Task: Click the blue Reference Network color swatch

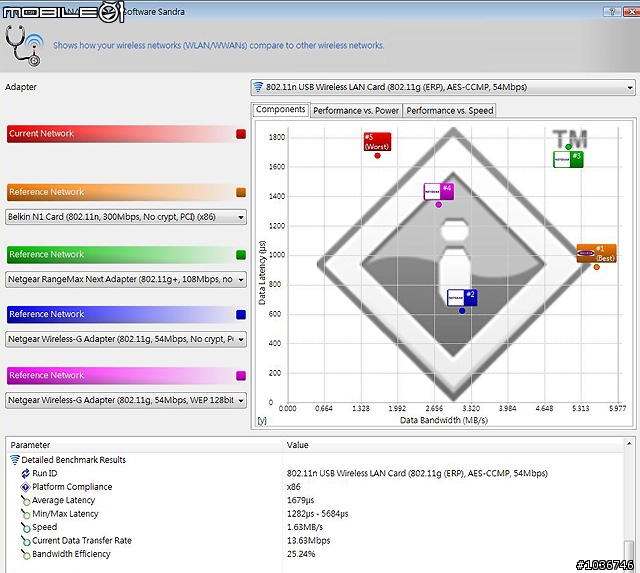Action: coord(241,315)
